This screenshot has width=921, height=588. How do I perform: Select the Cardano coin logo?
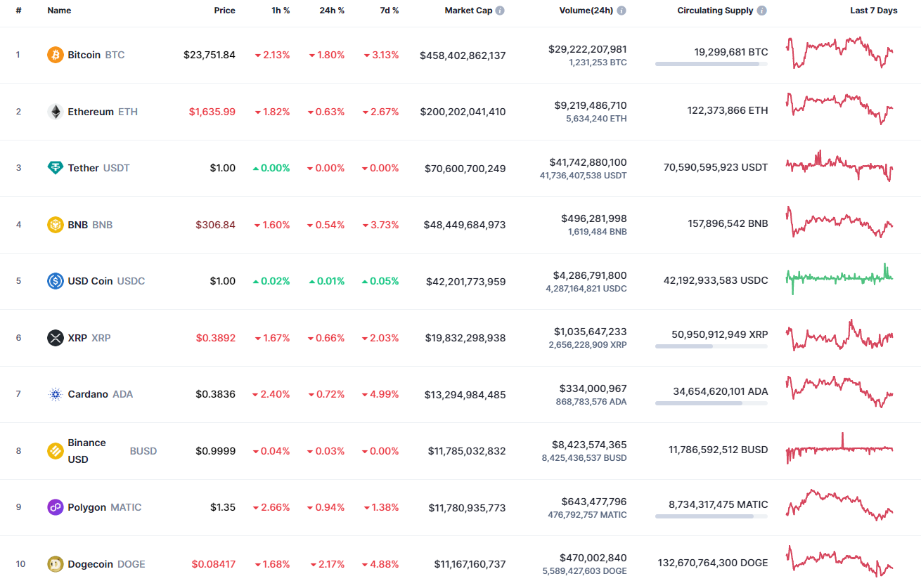click(x=55, y=394)
